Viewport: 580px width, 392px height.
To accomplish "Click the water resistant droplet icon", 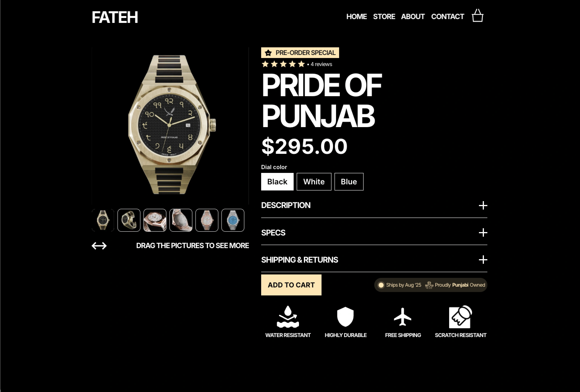I will tap(288, 316).
